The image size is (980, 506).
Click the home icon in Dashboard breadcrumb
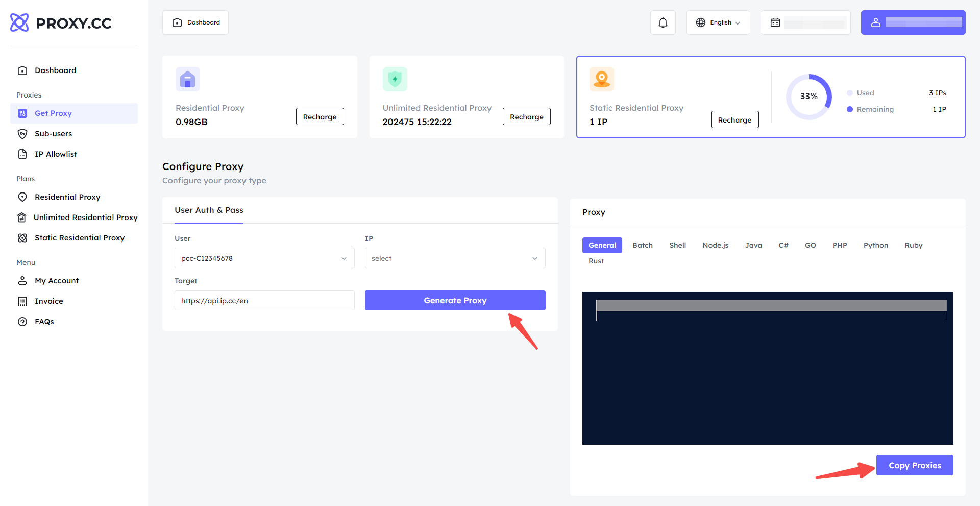click(x=177, y=22)
